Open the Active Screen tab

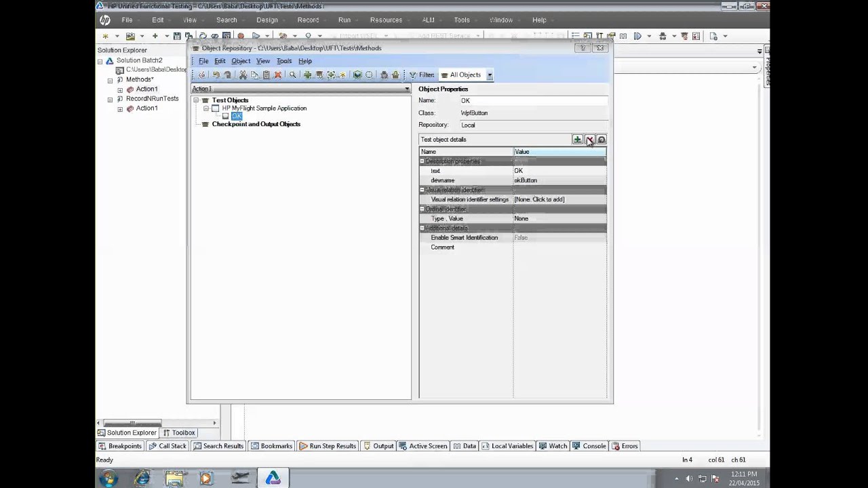(423, 446)
